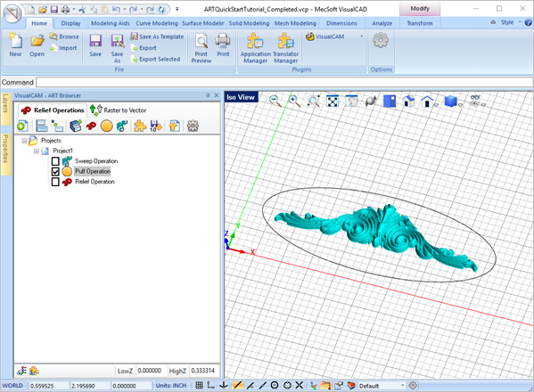Check the Sweep Operation checkbox
This screenshot has width=534, height=392.
55,161
